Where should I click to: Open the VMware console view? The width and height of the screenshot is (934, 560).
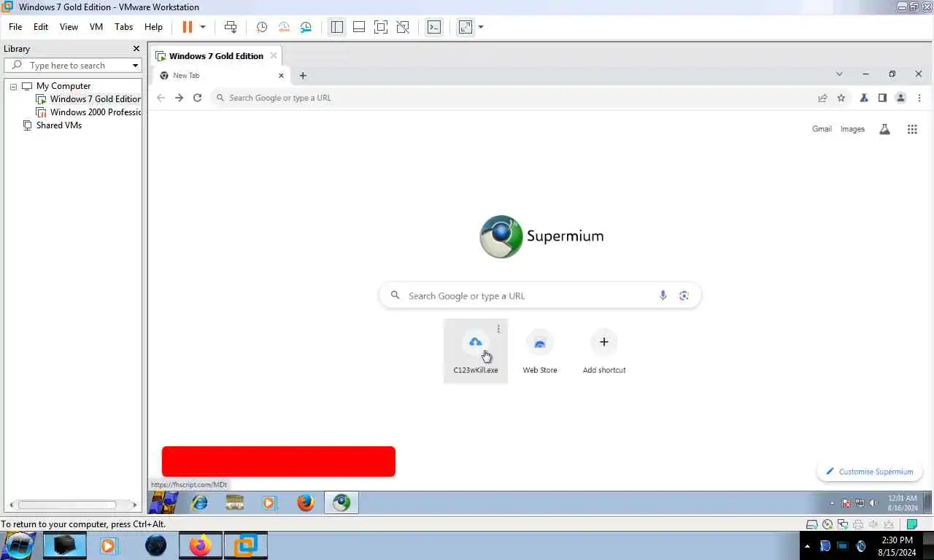coord(433,27)
